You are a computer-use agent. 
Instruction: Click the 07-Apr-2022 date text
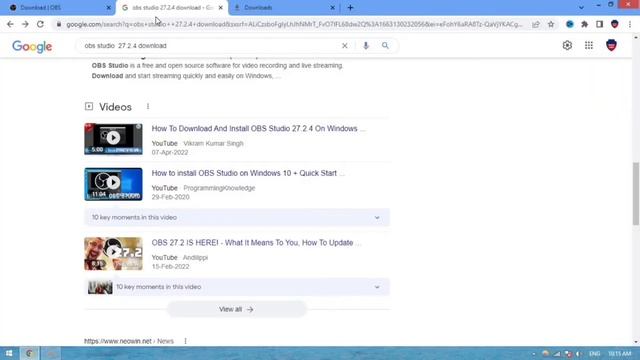coord(170,153)
